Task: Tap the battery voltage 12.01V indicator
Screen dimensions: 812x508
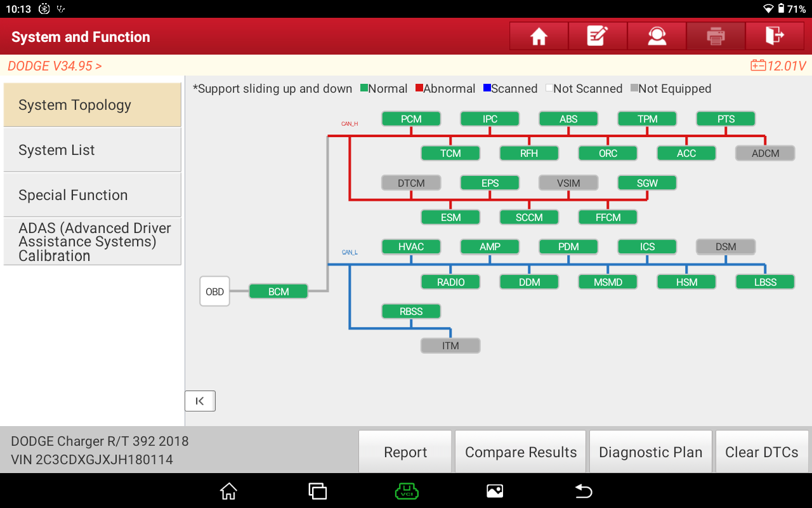Action: coord(778,66)
